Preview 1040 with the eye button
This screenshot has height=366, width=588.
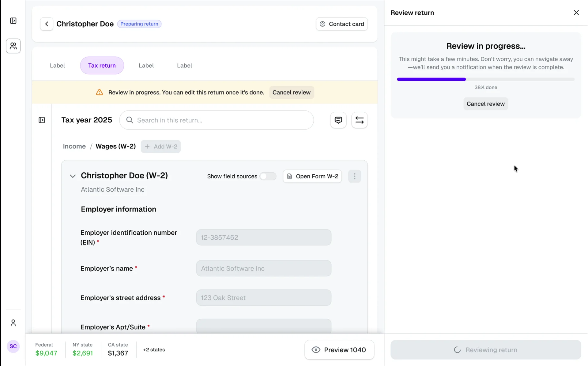(x=339, y=350)
